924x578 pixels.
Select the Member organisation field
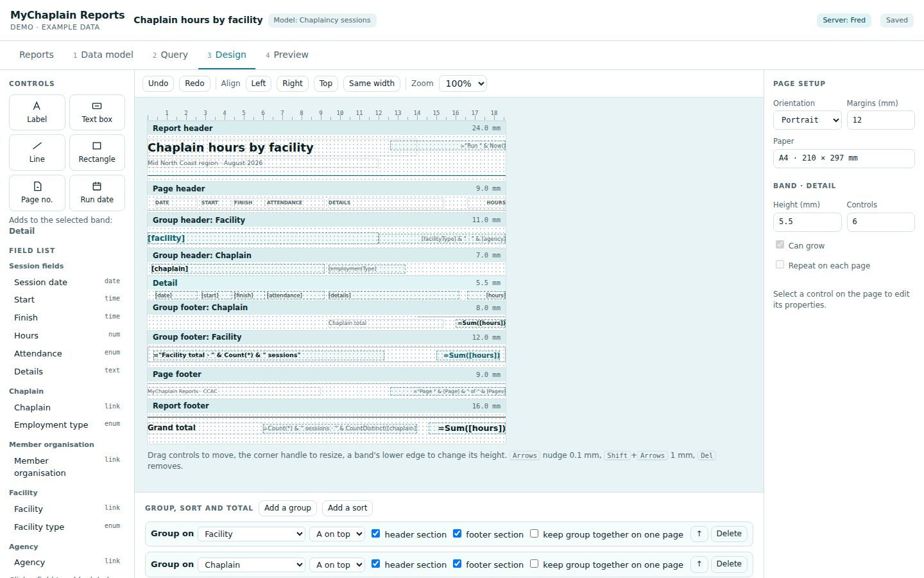point(67,467)
